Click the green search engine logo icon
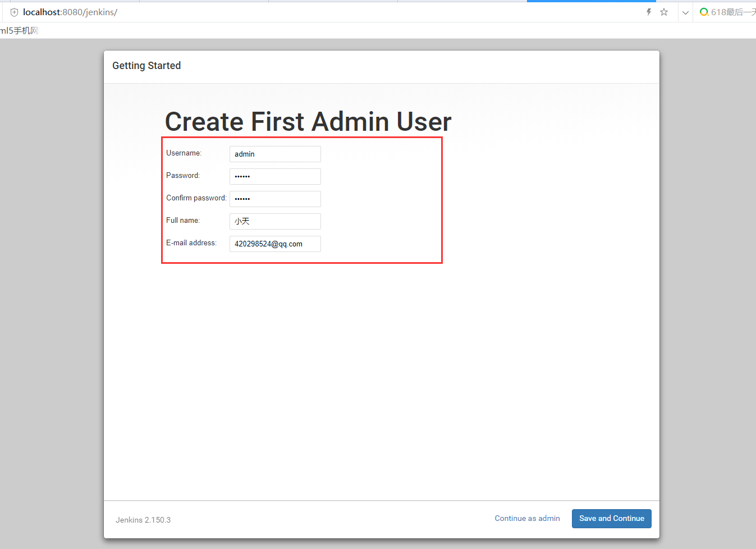Image resolution: width=756 pixels, height=549 pixels. (x=704, y=12)
